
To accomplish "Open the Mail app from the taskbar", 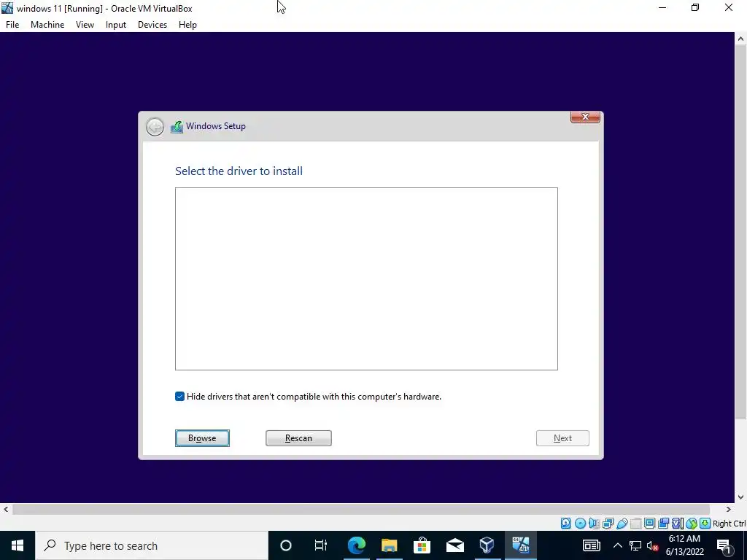I will tap(455, 545).
